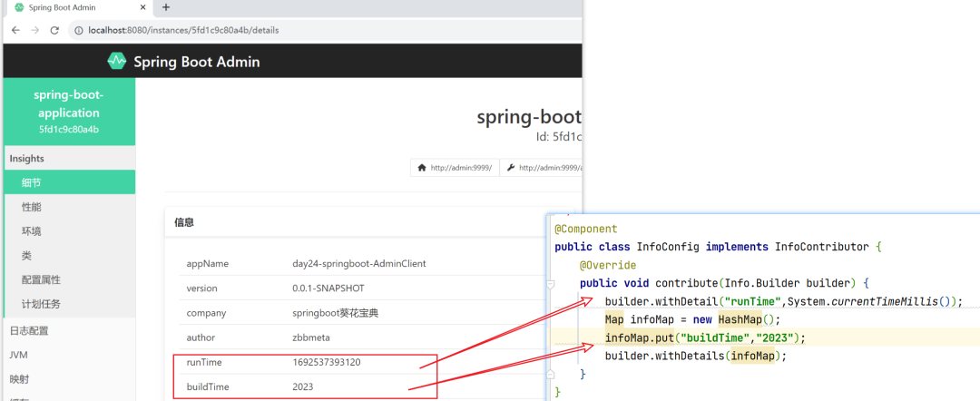Expand the Insights sidebar section
Screen dimensions: 980x401
(x=69, y=159)
